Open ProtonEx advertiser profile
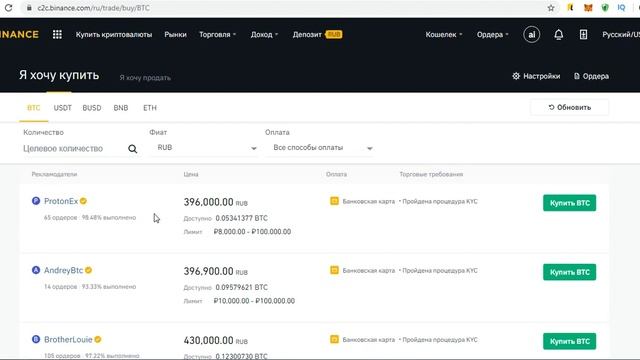Image resolution: width=640 pixels, height=360 pixels. point(61,201)
